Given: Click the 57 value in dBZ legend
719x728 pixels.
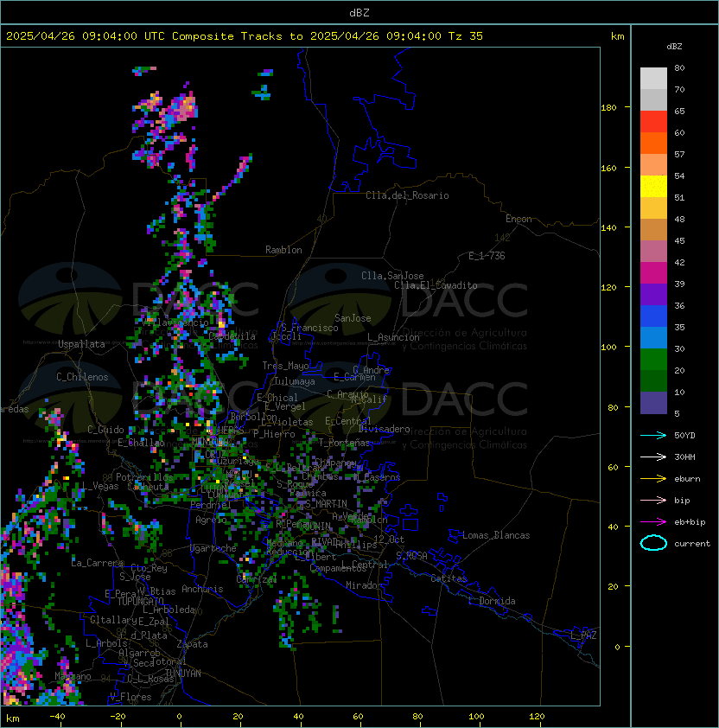Looking at the screenshot, I should 679,154.
